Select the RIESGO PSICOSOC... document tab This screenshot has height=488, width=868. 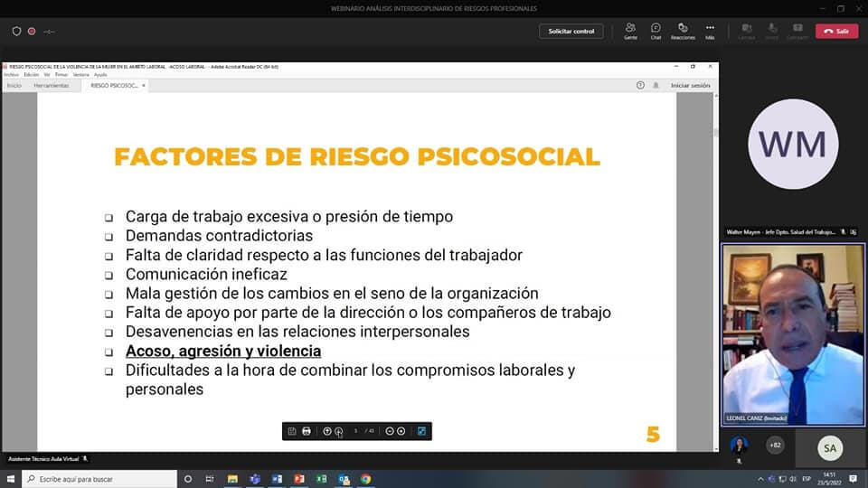click(114, 86)
